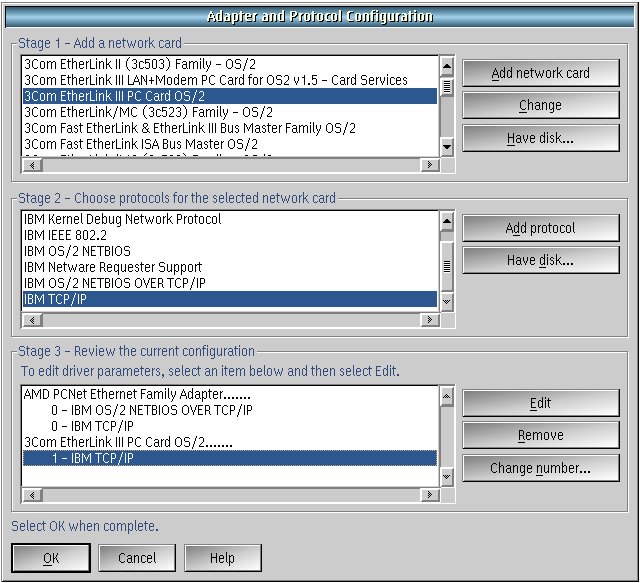Select 3Com Fast EtherLink ISA Bus Master OS/2
Image resolution: width=640 pixels, height=583 pixels.
tap(230, 144)
